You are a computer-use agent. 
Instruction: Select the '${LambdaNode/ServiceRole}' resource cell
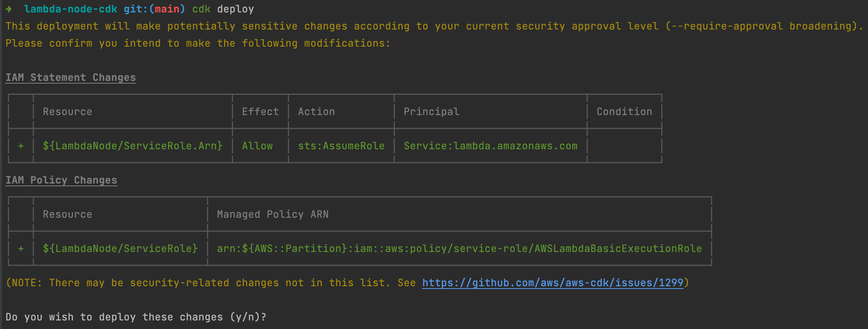pyautogui.click(x=121, y=248)
